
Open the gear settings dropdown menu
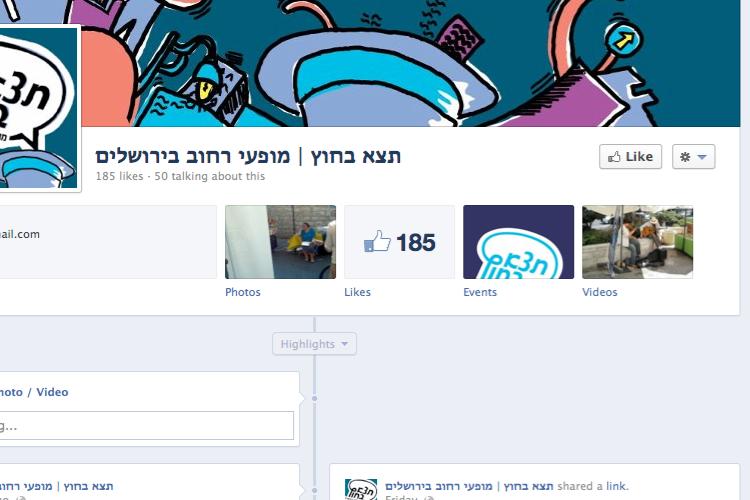click(x=694, y=157)
